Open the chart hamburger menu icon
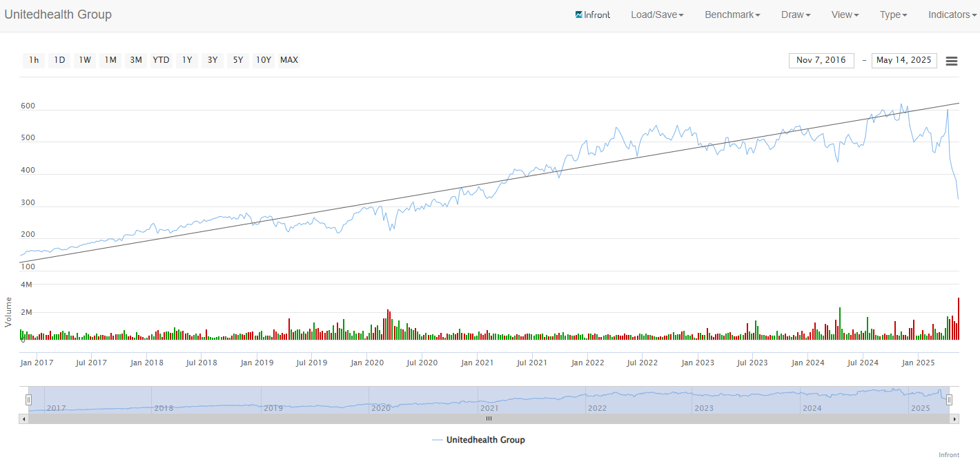Viewport: 980px width, 462px height. coord(952,61)
